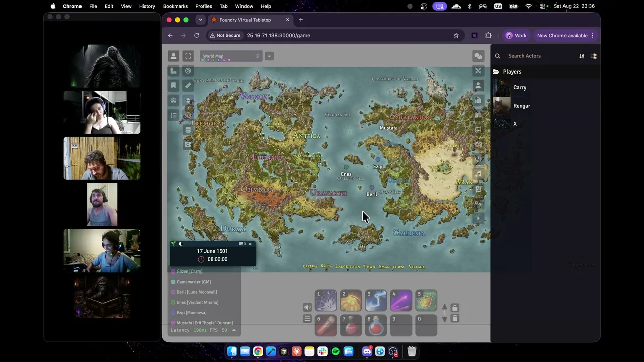Open the Profiles menu
The height and width of the screenshot is (362, 644).
coord(204,6)
